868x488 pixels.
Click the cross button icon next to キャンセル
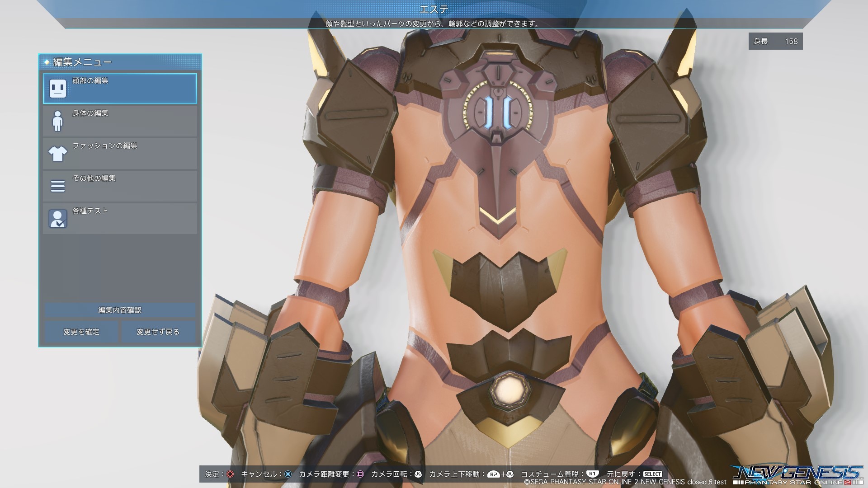point(288,474)
